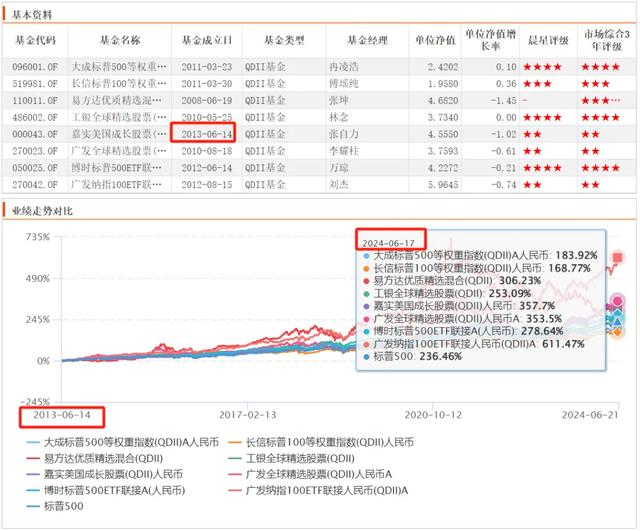Screen dimensions: 640x531
Task: Click x-axis date label 2017-02-13
Action: (247, 415)
